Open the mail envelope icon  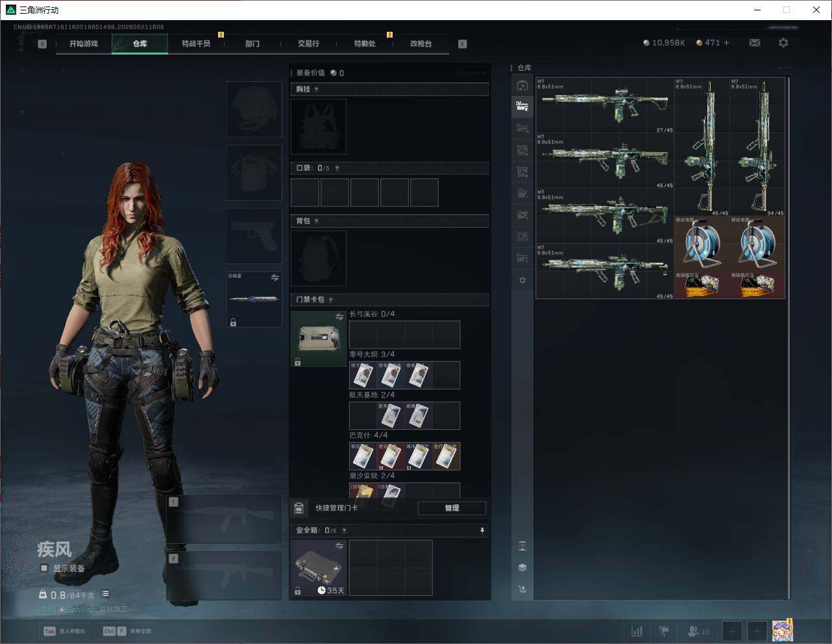coord(755,43)
